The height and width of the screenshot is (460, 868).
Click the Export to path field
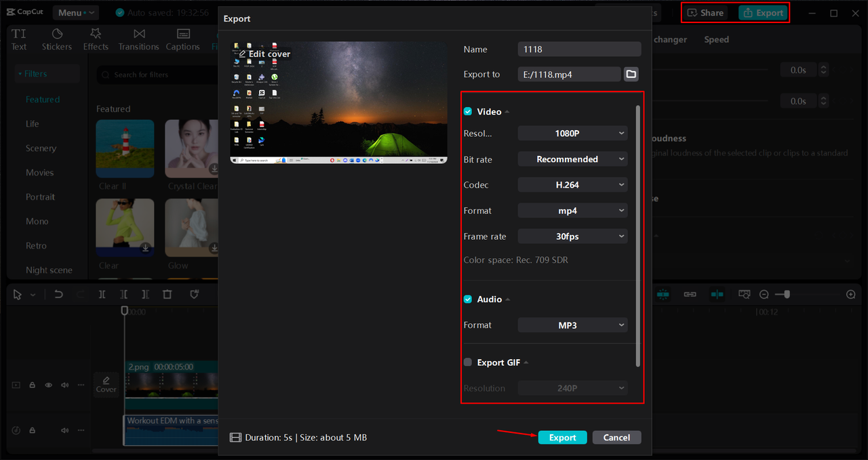tap(569, 75)
